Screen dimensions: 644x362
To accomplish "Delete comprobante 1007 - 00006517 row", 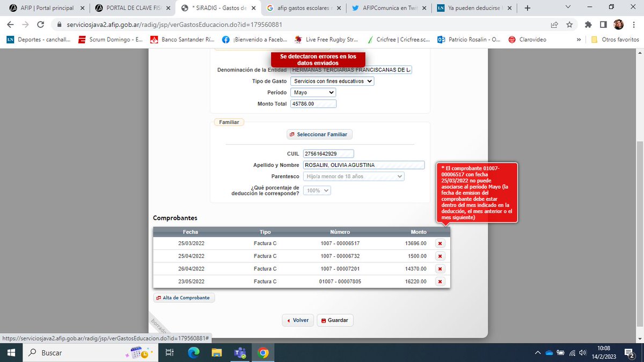I will click(x=440, y=243).
